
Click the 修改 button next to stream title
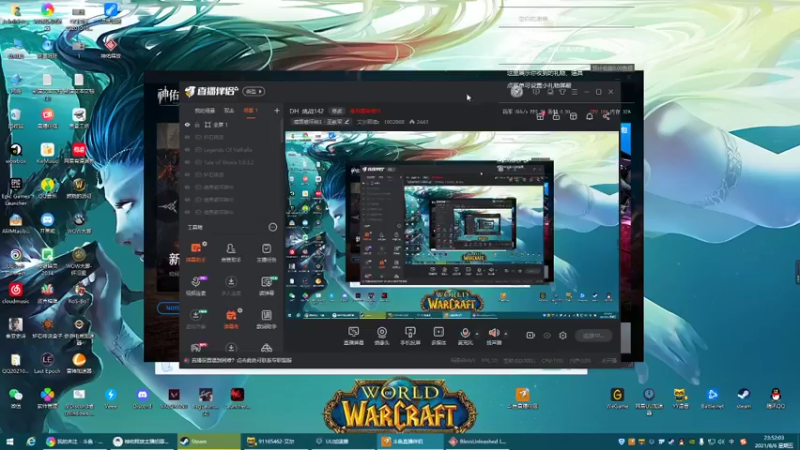point(337,111)
